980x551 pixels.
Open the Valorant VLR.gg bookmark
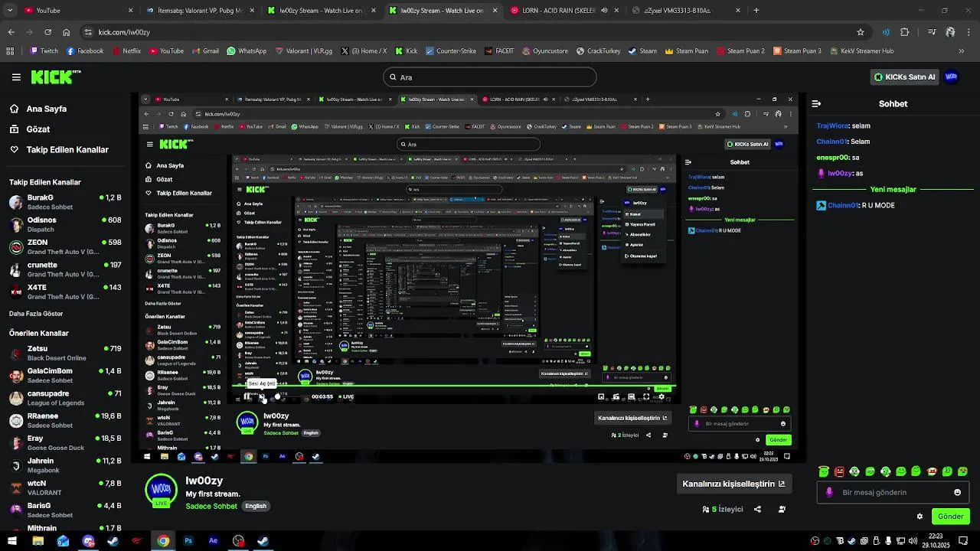304,51
